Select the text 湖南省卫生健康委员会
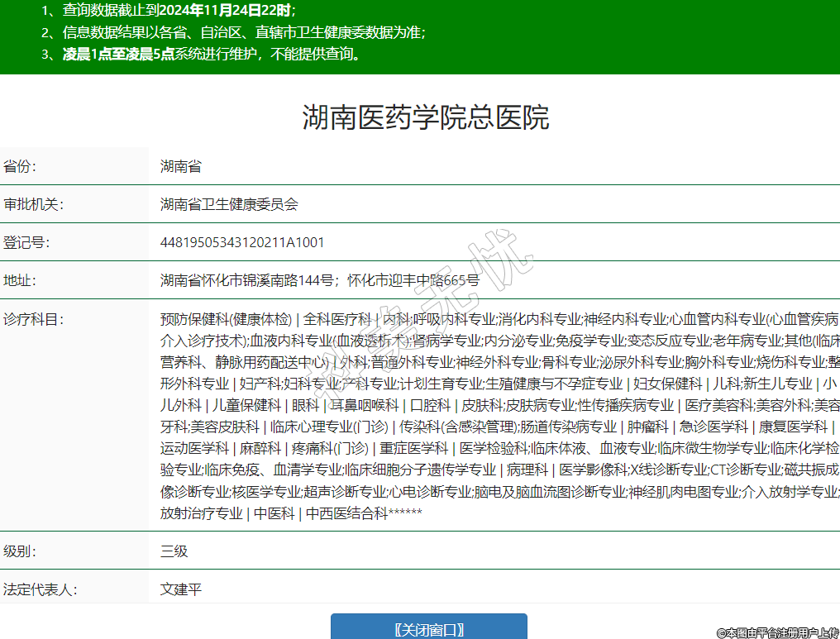Screen dimensions: 840x639 [229, 204]
